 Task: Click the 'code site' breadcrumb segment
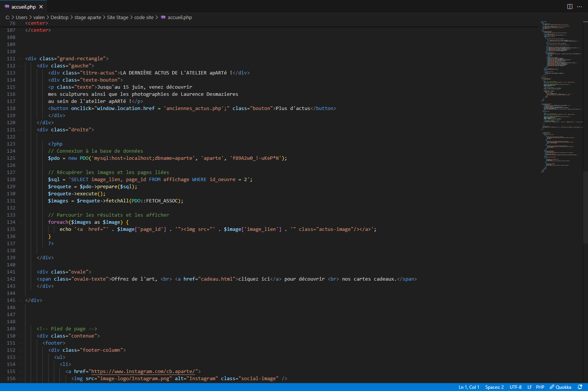[x=144, y=18]
